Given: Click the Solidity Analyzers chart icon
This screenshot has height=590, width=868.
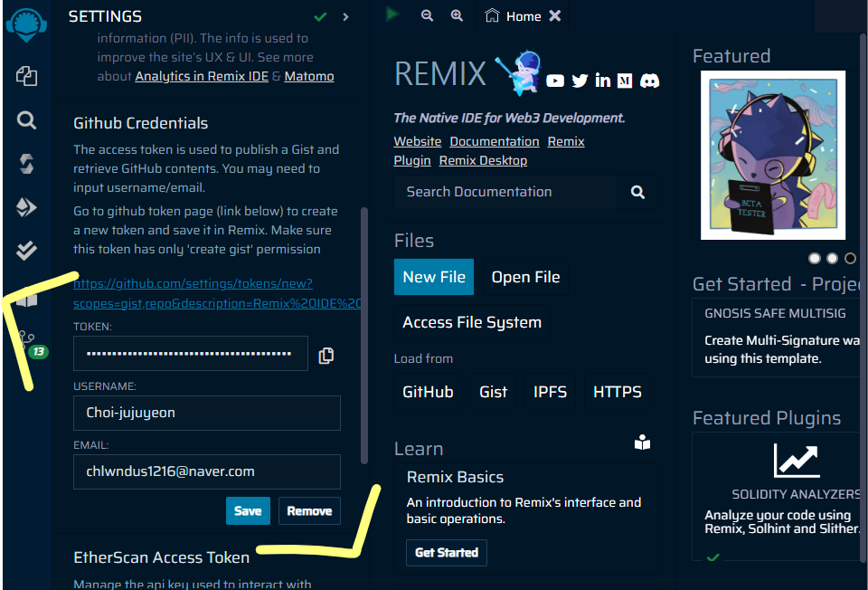Looking at the screenshot, I should (x=797, y=461).
